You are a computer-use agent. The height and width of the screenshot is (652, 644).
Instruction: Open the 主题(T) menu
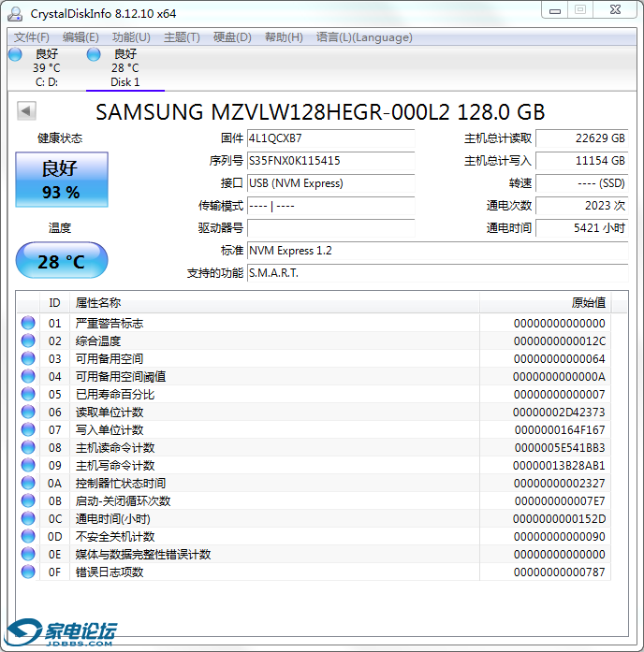tap(182, 37)
